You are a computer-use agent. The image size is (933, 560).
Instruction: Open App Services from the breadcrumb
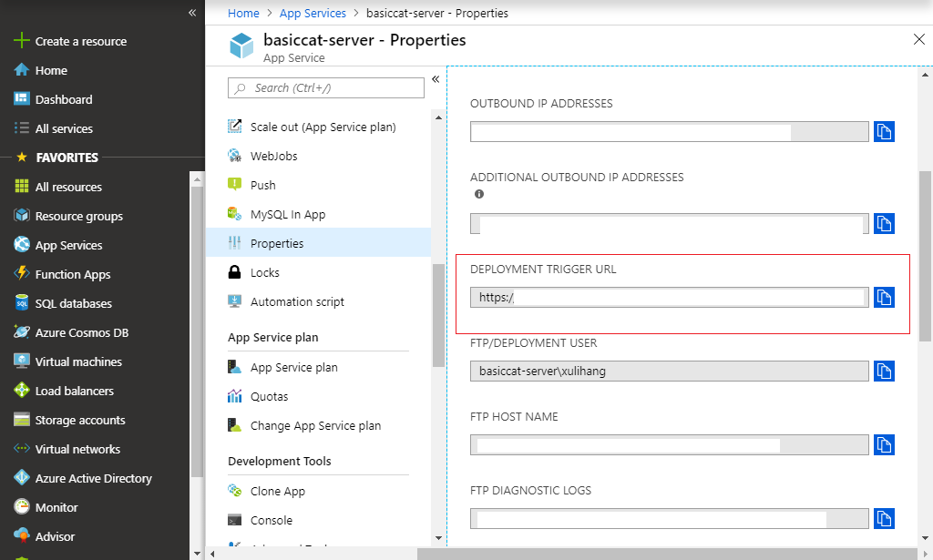coord(312,13)
